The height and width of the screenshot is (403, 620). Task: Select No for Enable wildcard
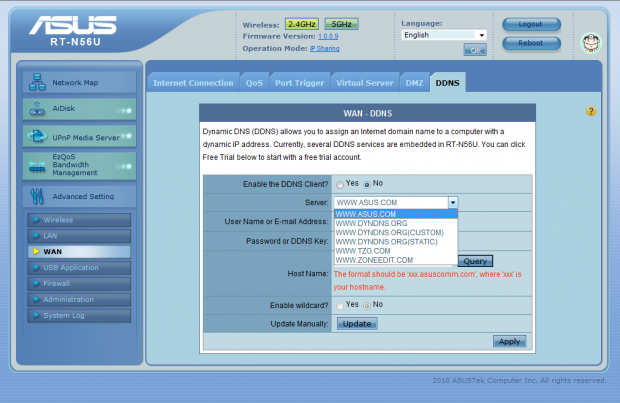coord(367,306)
